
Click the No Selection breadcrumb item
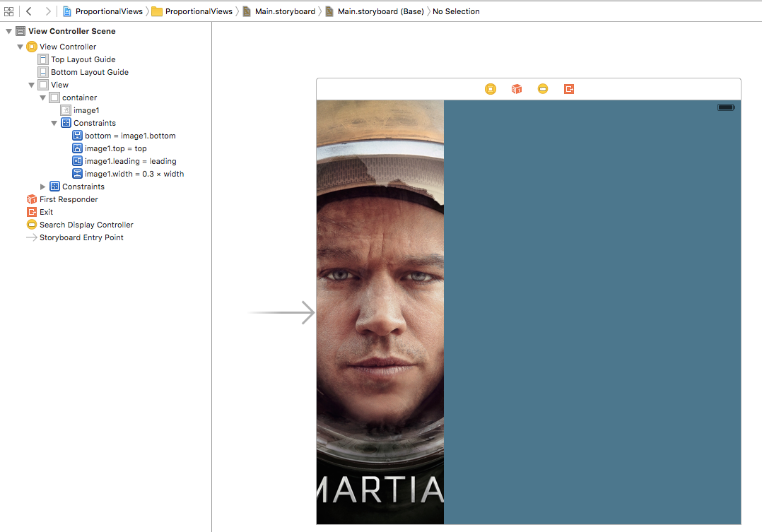[456, 11]
